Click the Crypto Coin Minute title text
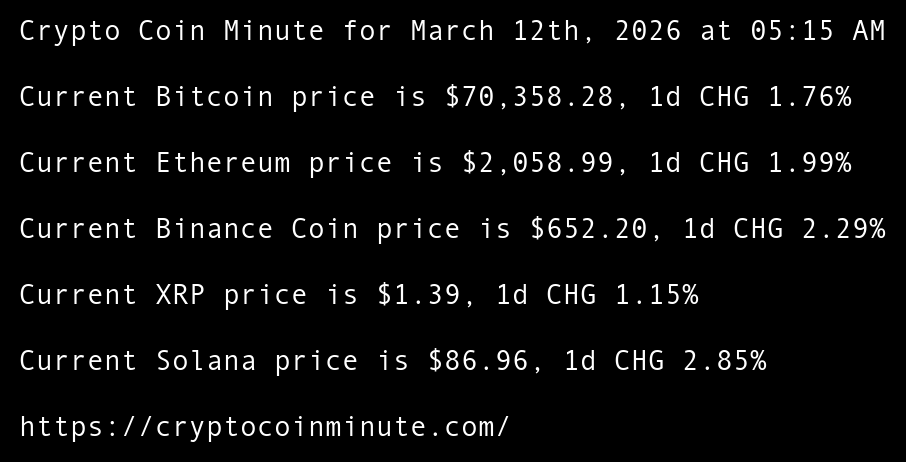Image resolution: width=906 pixels, height=462 pixels. tap(171, 31)
